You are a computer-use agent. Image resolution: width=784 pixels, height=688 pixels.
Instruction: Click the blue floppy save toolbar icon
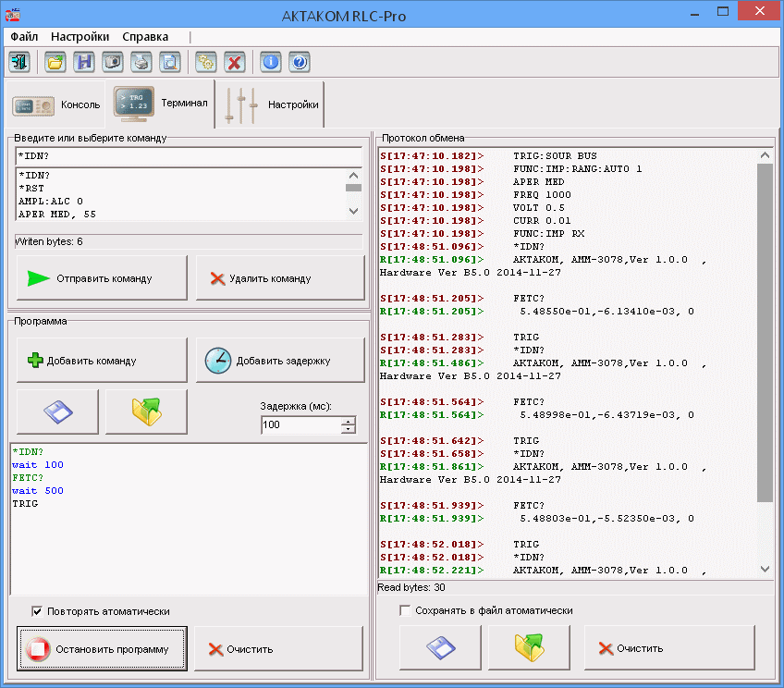click(x=84, y=63)
